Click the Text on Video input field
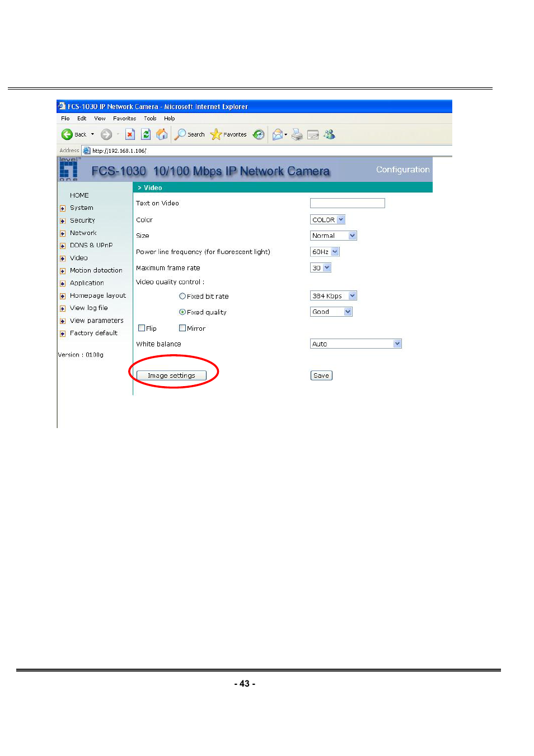Image resolution: width=534 pixels, height=756 pixels. point(348,203)
